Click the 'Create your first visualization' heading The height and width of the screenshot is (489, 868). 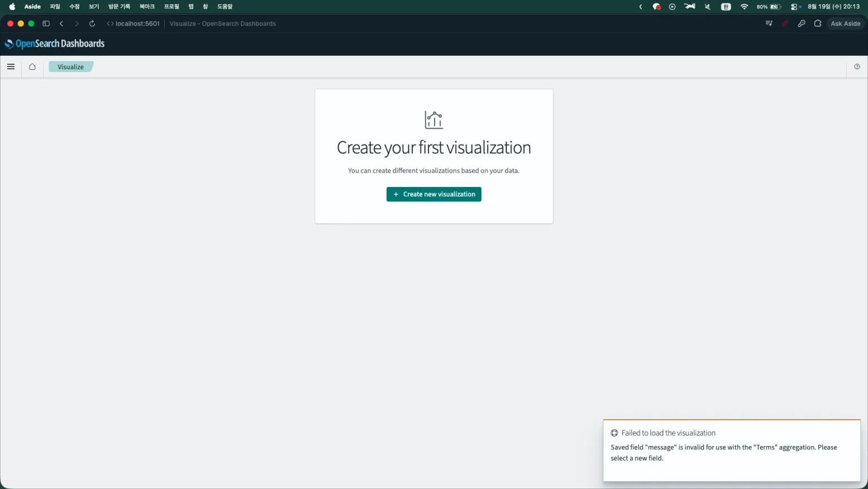coord(433,148)
